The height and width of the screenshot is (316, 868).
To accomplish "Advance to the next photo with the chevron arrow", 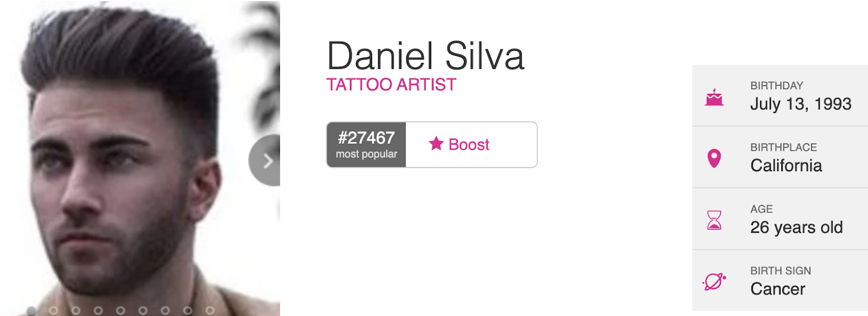I will point(265,160).
